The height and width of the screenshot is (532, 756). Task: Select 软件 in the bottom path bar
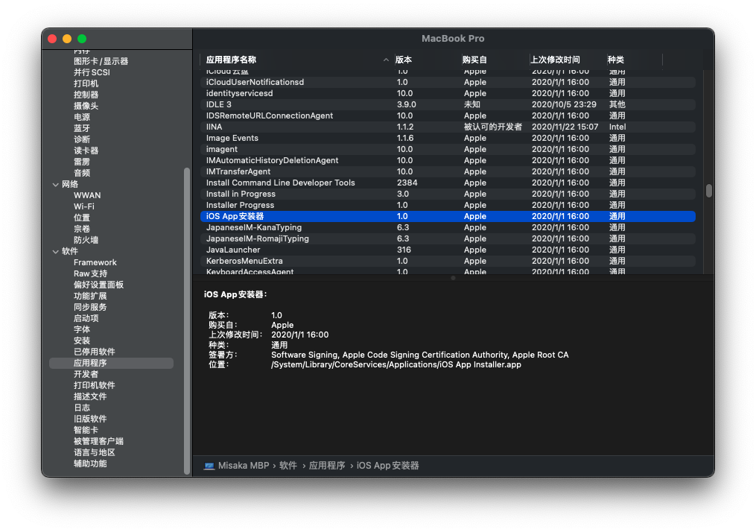pyautogui.click(x=288, y=466)
